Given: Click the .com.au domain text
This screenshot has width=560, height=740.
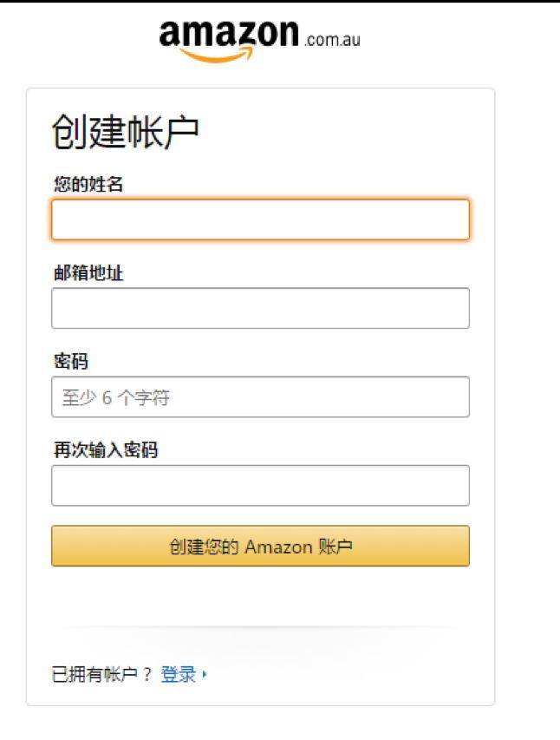Looking at the screenshot, I should click(x=332, y=40).
